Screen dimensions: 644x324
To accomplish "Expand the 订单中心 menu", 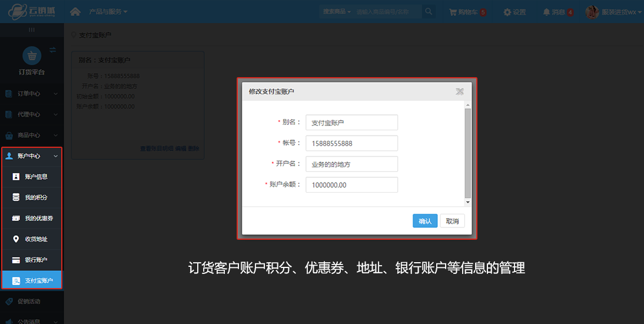I will pyautogui.click(x=32, y=94).
